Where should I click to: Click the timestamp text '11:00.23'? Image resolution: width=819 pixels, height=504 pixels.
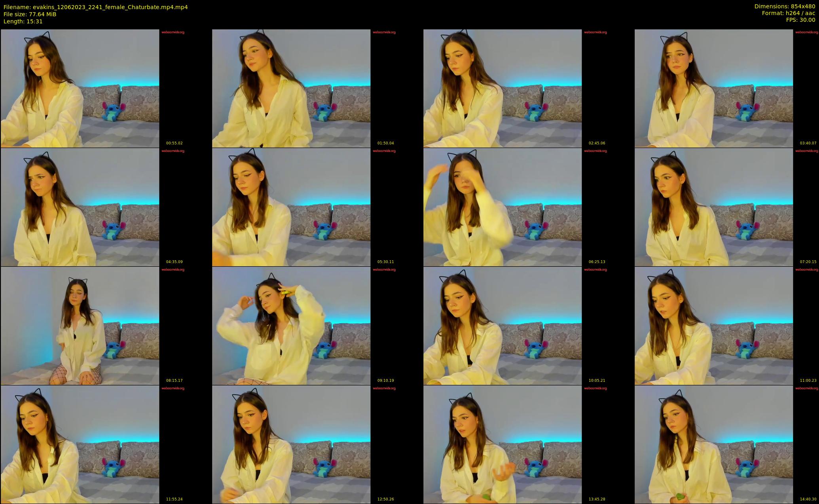coord(808,381)
